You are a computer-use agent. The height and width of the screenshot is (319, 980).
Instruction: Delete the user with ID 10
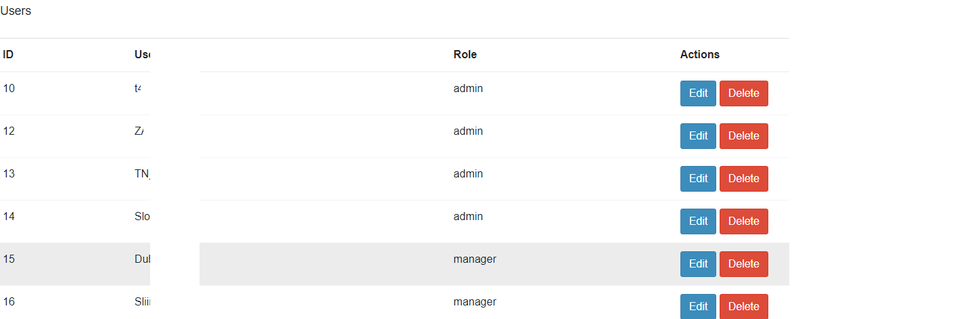tap(744, 93)
